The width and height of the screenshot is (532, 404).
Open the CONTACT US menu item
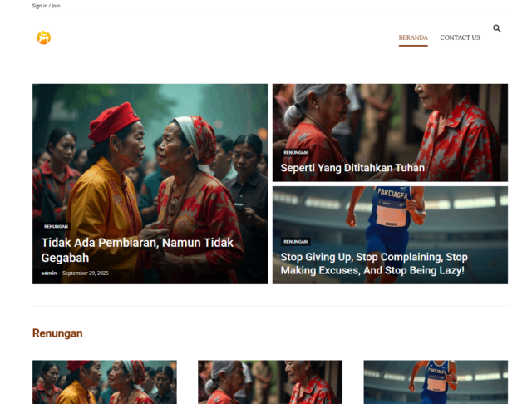click(460, 37)
